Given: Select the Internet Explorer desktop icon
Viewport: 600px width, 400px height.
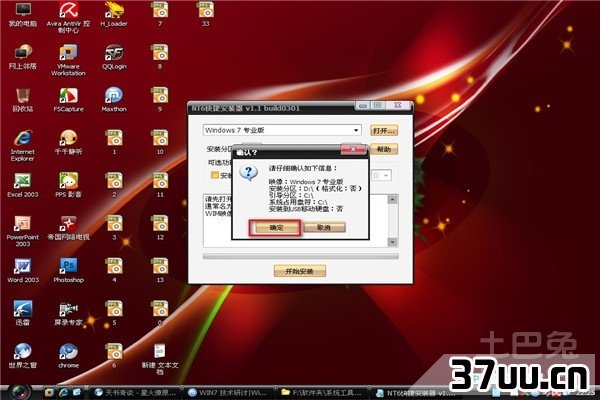Looking at the screenshot, I should 23,146.
